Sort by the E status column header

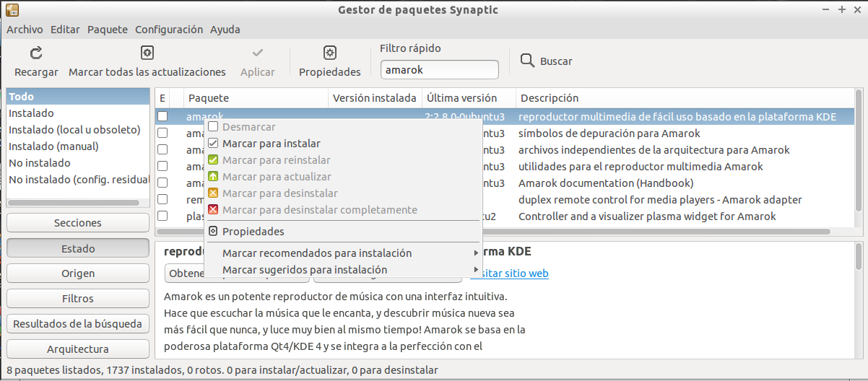click(162, 98)
